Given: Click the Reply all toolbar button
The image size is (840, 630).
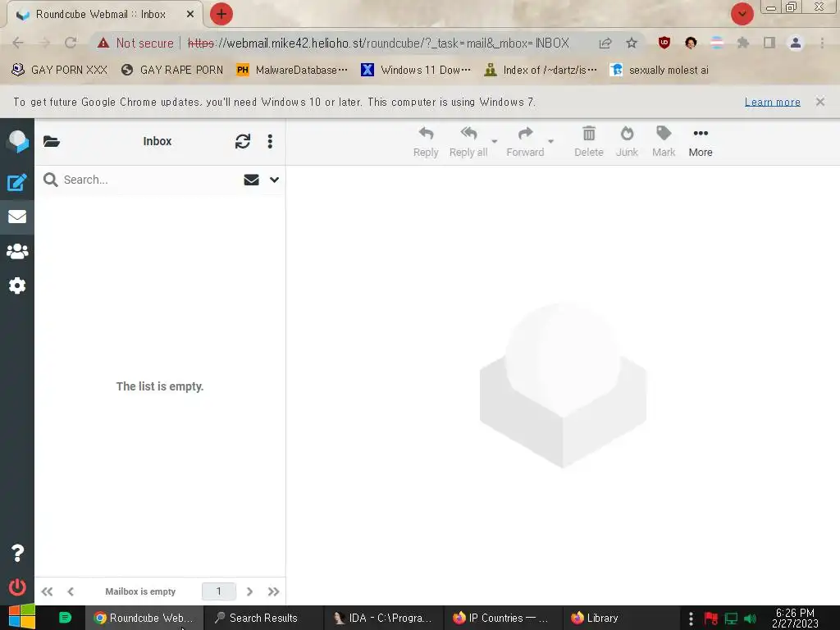Looking at the screenshot, I should pos(468,142).
